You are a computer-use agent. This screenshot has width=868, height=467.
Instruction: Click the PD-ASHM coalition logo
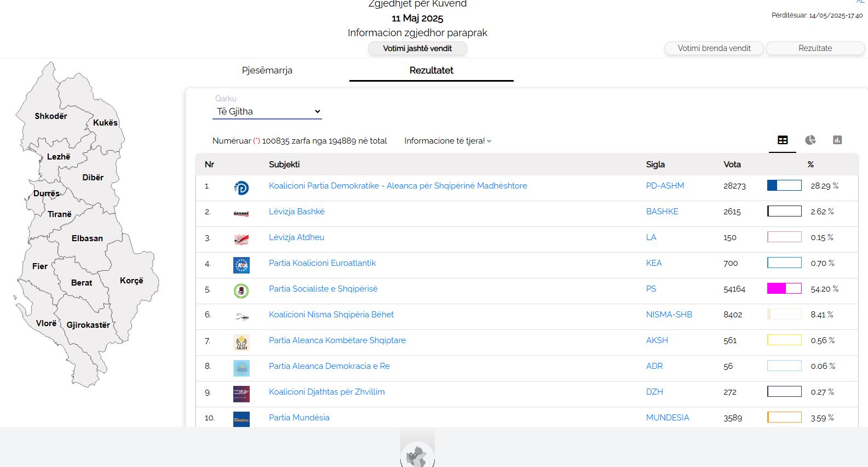(241, 188)
